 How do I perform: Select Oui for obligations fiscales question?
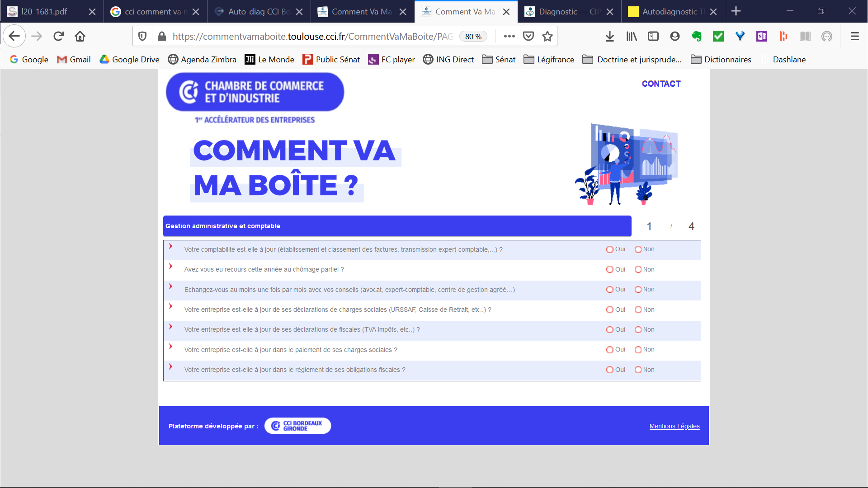610,370
